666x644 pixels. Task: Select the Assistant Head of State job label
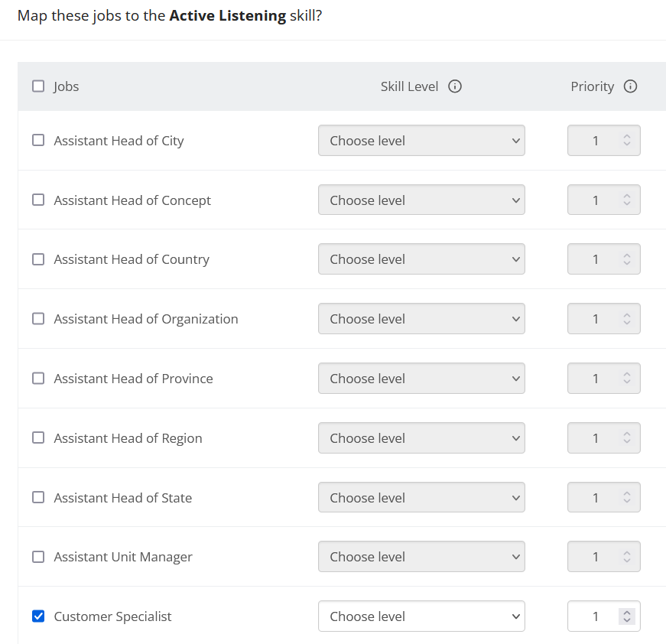tap(122, 498)
